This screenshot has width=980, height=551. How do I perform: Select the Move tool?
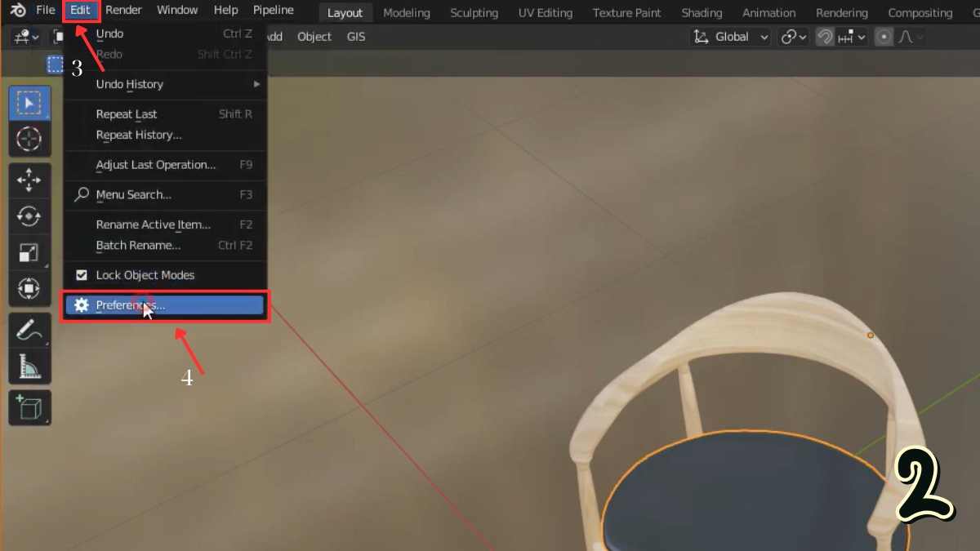pos(29,180)
